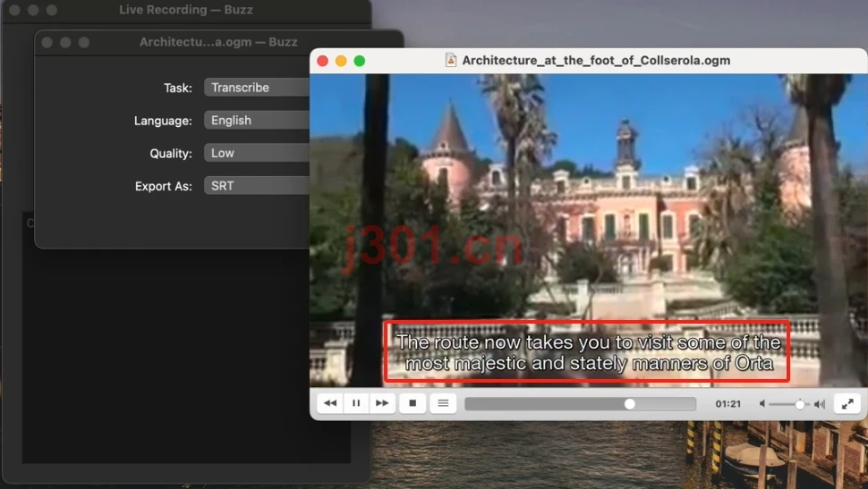The image size is (868, 489).
Task: Open the Export As dropdown showing SRT
Action: pos(257,186)
